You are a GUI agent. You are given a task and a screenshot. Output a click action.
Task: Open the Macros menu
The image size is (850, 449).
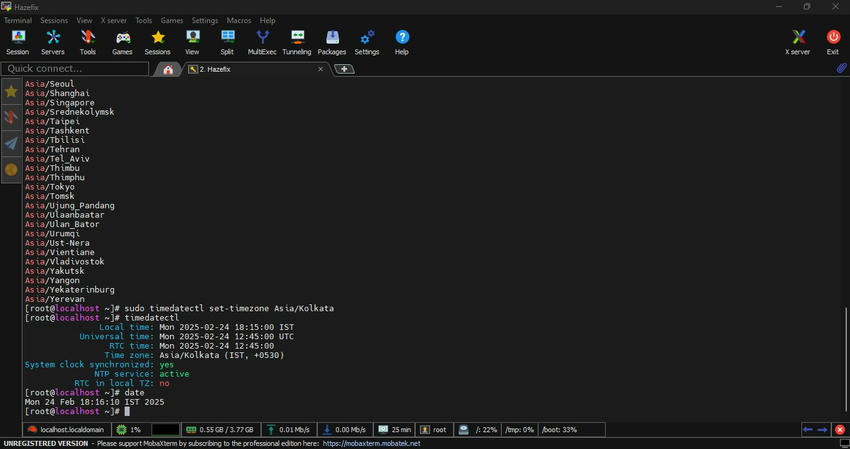[x=239, y=20]
